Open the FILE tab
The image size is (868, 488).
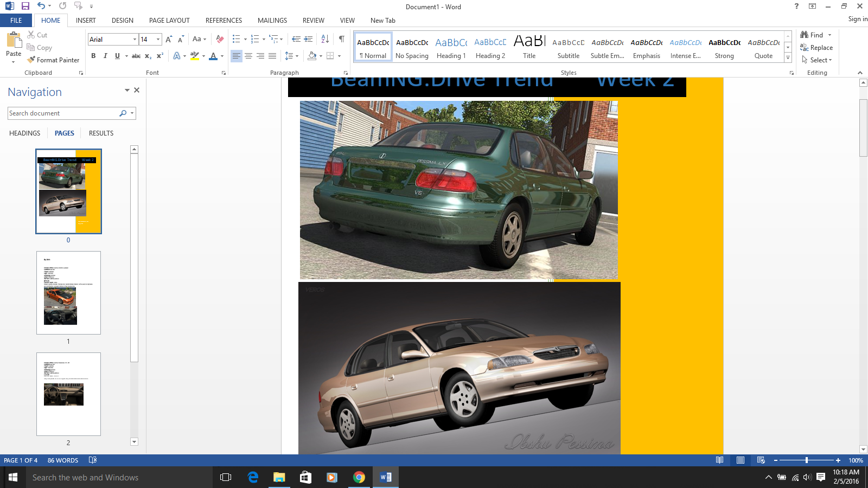[x=16, y=21]
